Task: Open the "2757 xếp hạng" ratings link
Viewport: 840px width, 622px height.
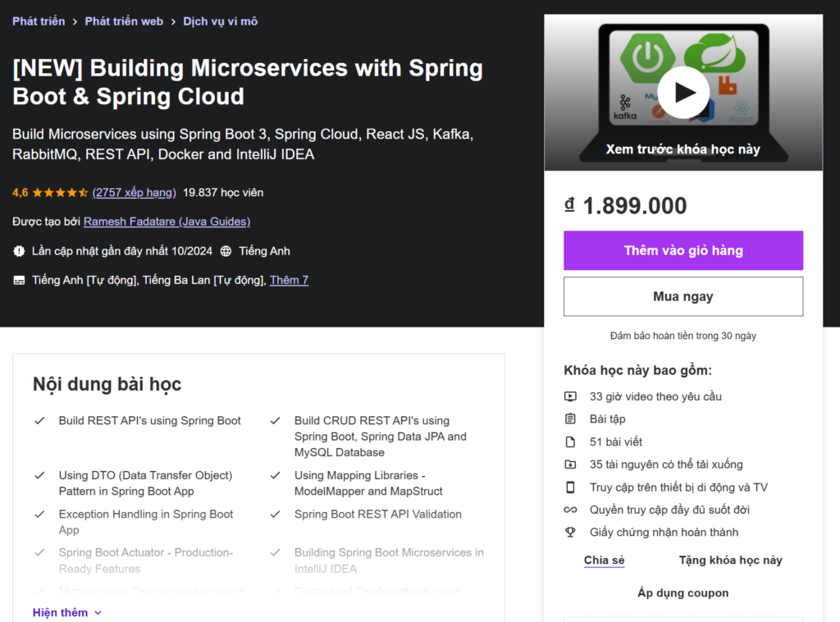Action: click(135, 193)
